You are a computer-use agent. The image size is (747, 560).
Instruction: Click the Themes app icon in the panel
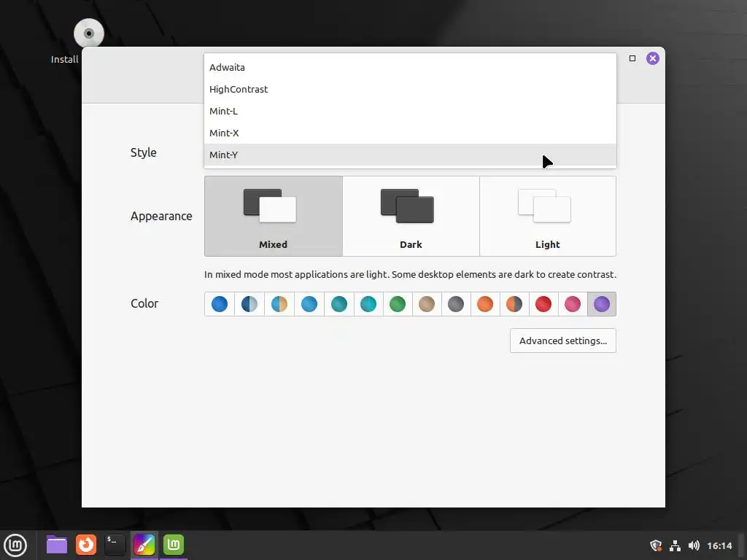[144, 545]
